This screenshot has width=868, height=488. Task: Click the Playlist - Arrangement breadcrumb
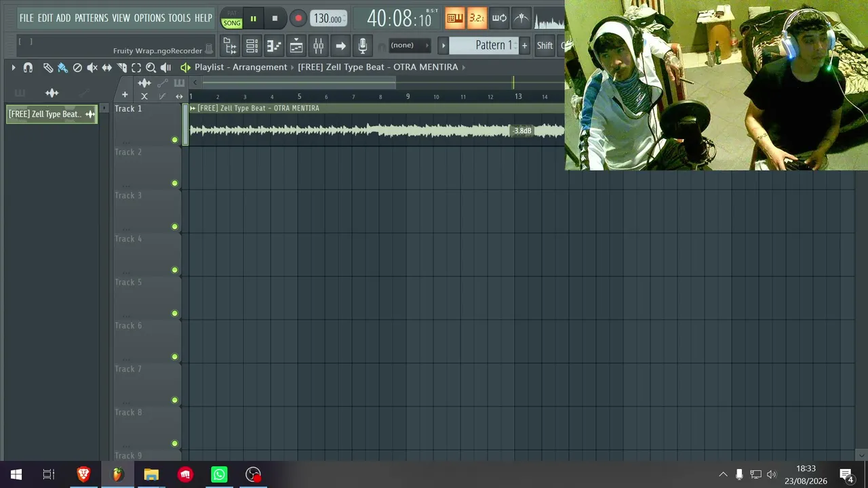pos(241,67)
